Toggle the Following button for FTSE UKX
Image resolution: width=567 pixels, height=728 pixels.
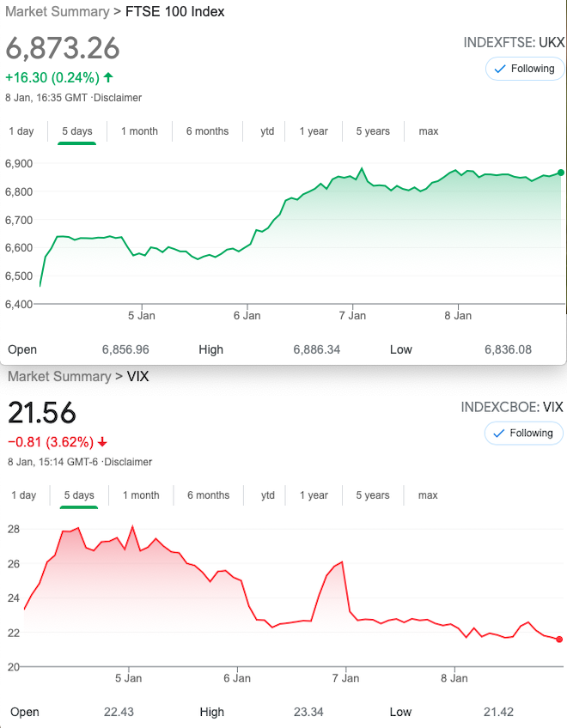point(525,69)
